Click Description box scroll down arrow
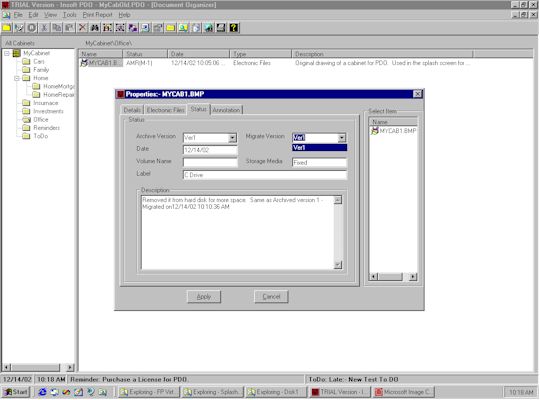The image size is (540, 400). tap(338, 265)
